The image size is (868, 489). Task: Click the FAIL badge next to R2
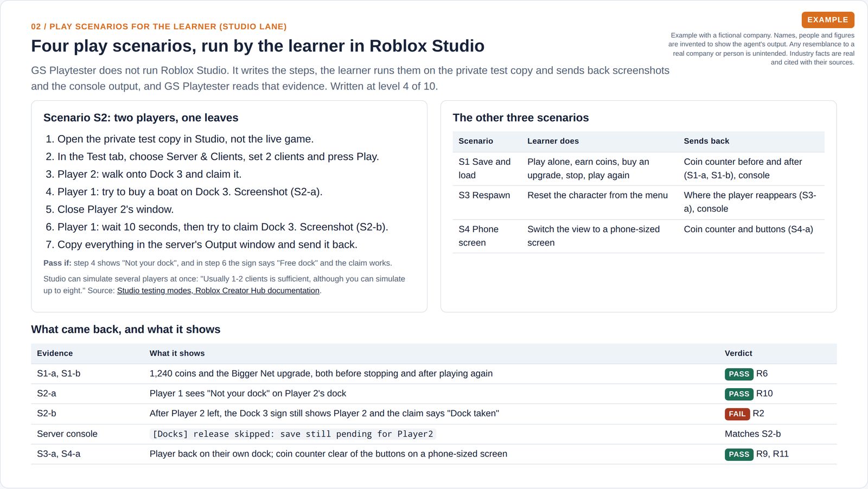(737, 414)
